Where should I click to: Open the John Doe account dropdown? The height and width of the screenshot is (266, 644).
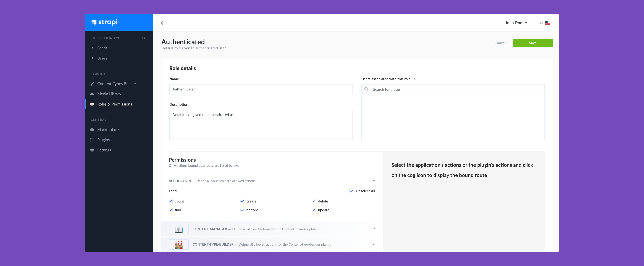tap(517, 23)
